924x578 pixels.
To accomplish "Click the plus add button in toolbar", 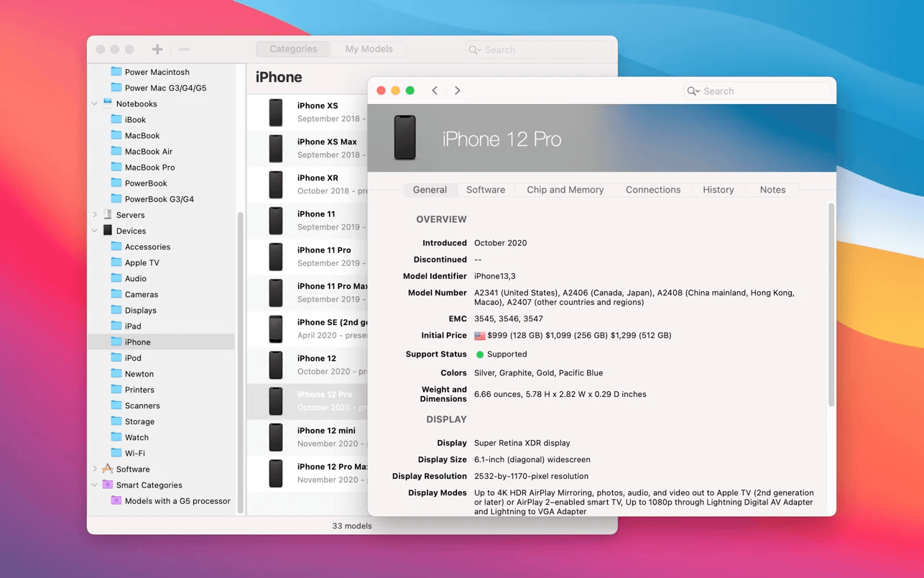I will click(x=157, y=50).
